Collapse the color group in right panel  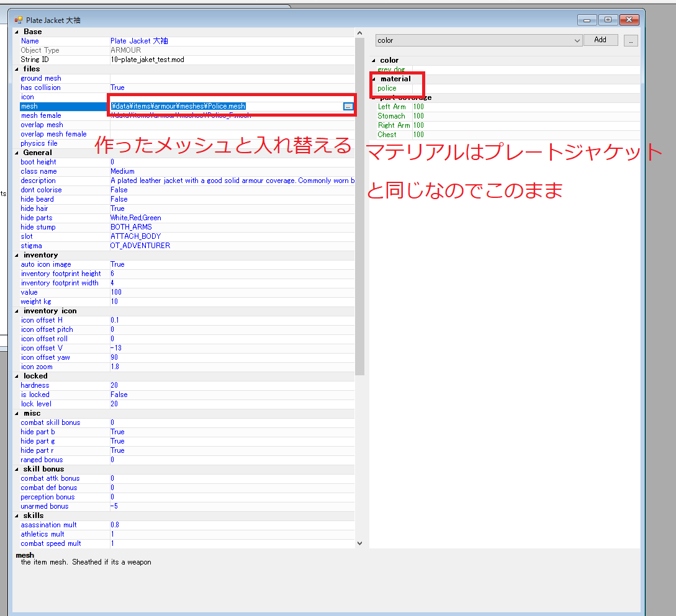coord(373,60)
